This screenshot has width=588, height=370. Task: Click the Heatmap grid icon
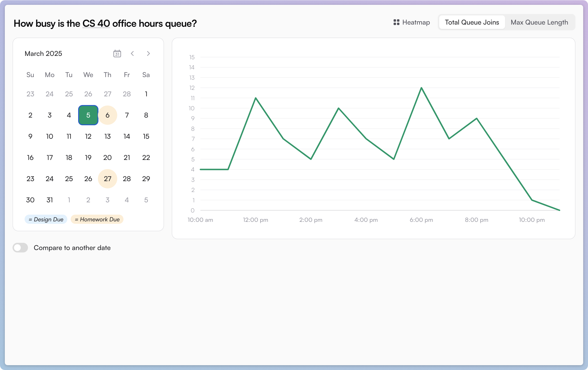tap(396, 22)
